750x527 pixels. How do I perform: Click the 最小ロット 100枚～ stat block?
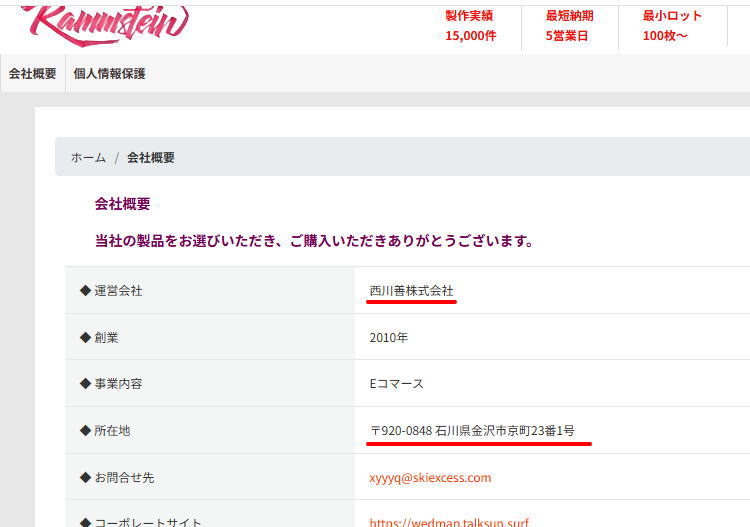tap(672, 26)
